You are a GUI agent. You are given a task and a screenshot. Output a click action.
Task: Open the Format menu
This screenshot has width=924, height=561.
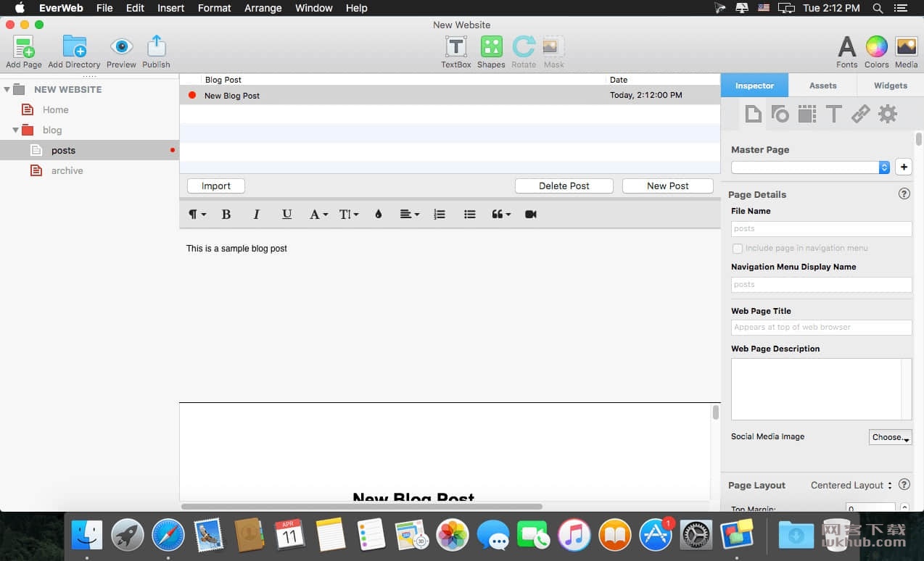[x=214, y=8]
